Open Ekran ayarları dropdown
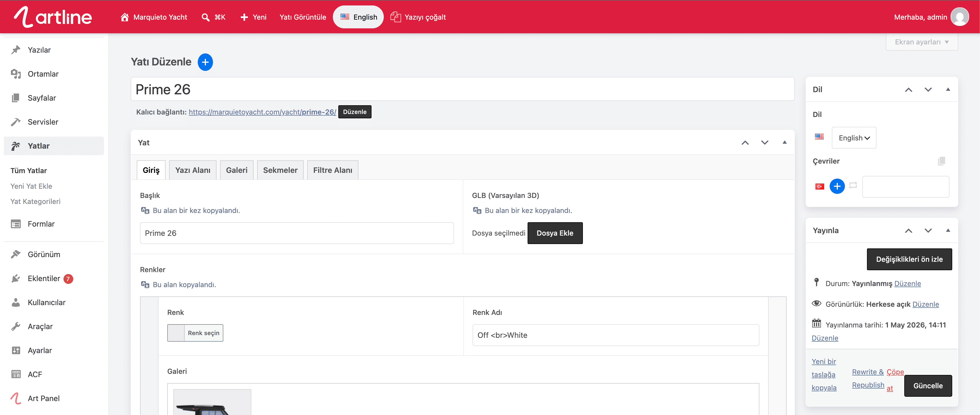Screen dimensions: 980x415 [x=921, y=42]
